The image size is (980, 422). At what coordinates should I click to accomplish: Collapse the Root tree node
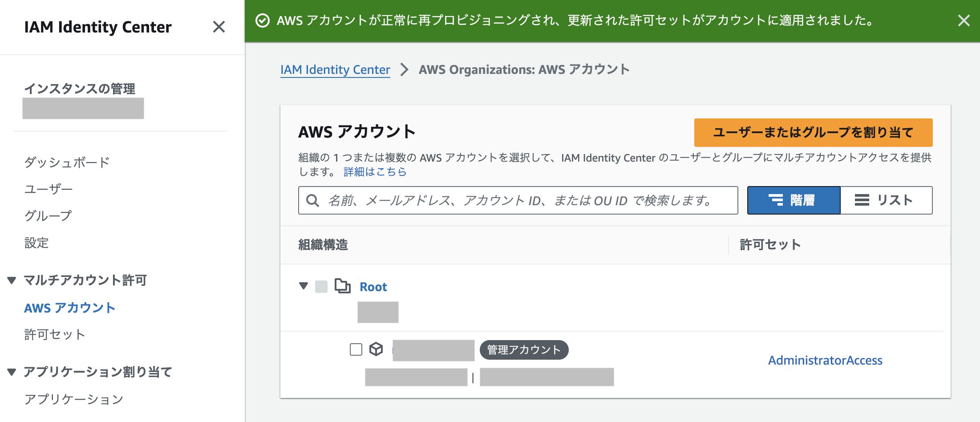[x=304, y=286]
